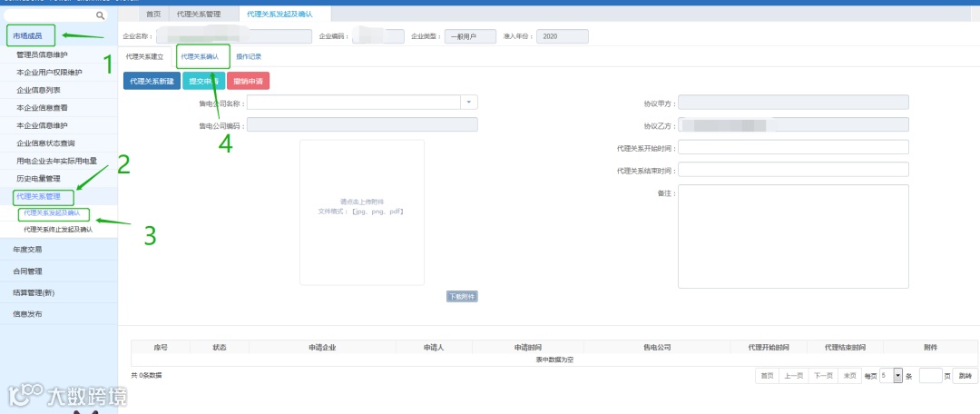Click the 代理关系结束时间 date field
980x414 pixels.
click(793, 170)
